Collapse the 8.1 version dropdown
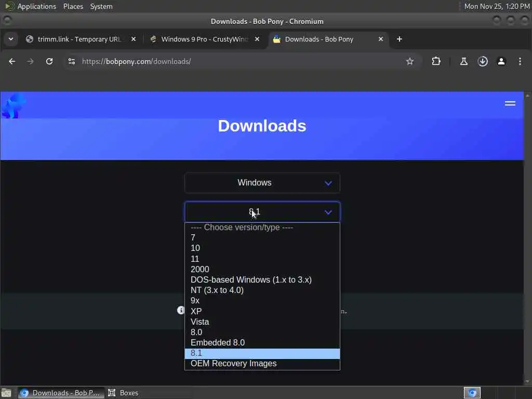 262,212
